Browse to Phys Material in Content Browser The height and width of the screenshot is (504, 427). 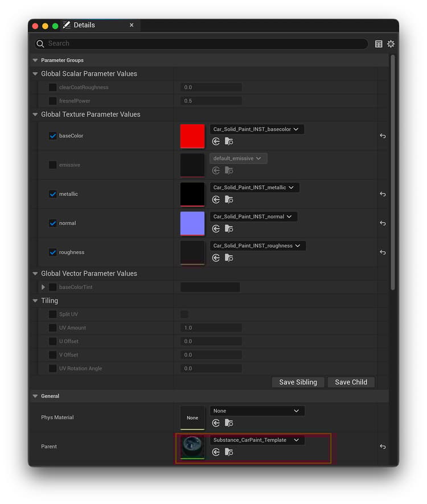(x=229, y=423)
